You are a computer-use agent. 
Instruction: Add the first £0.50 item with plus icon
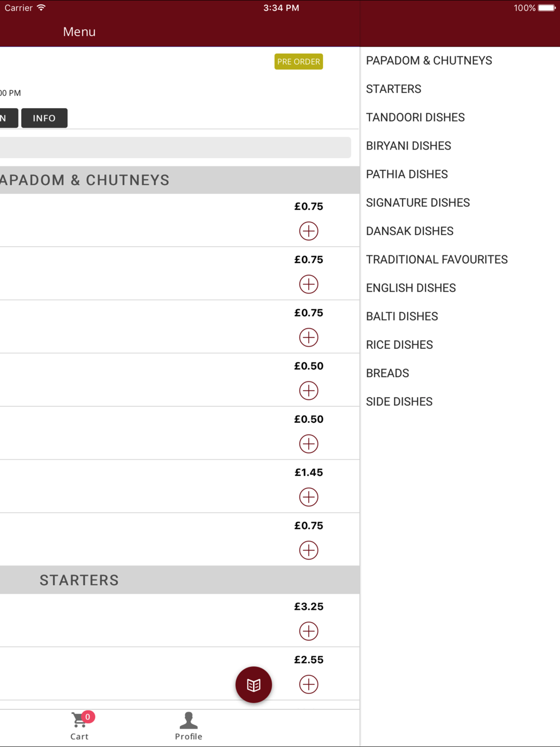(309, 390)
